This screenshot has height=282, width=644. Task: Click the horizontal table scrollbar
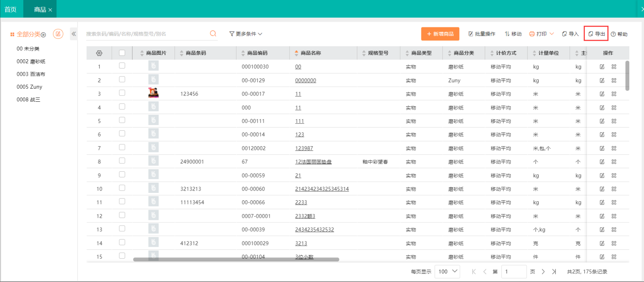point(236,260)
